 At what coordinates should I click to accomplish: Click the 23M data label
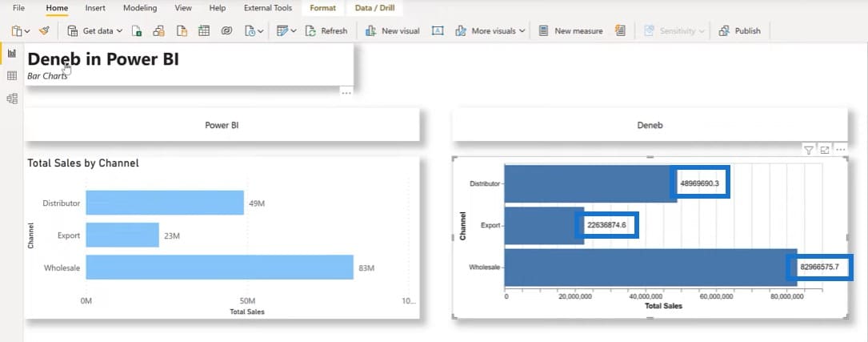point(172,235)
